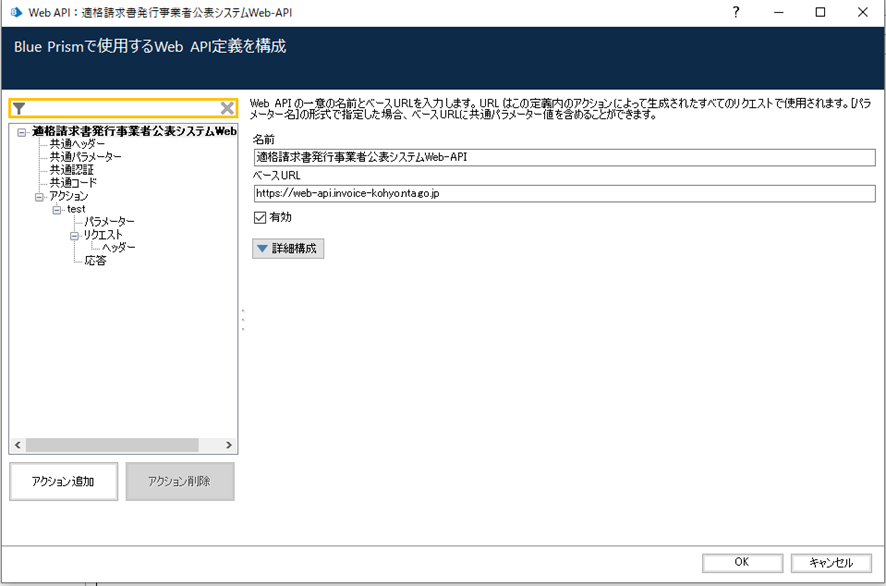The height and width of the screenshot is (586, 886).
Task: Click the アクション追加 button
Action: coord(63,481)
